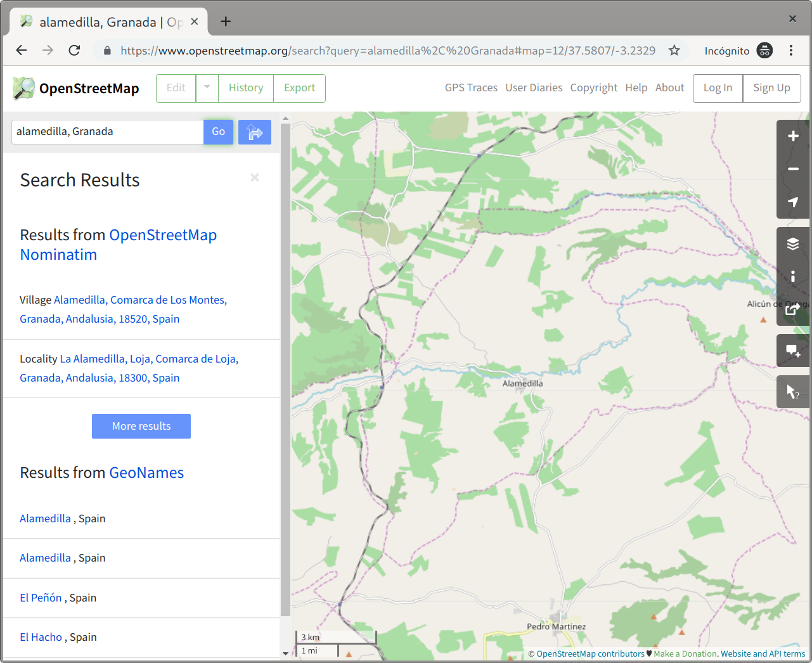This screenshot has height=663, width=812.
Task: Expand the Edit dropdown arrow
Action: pos(207,88)
